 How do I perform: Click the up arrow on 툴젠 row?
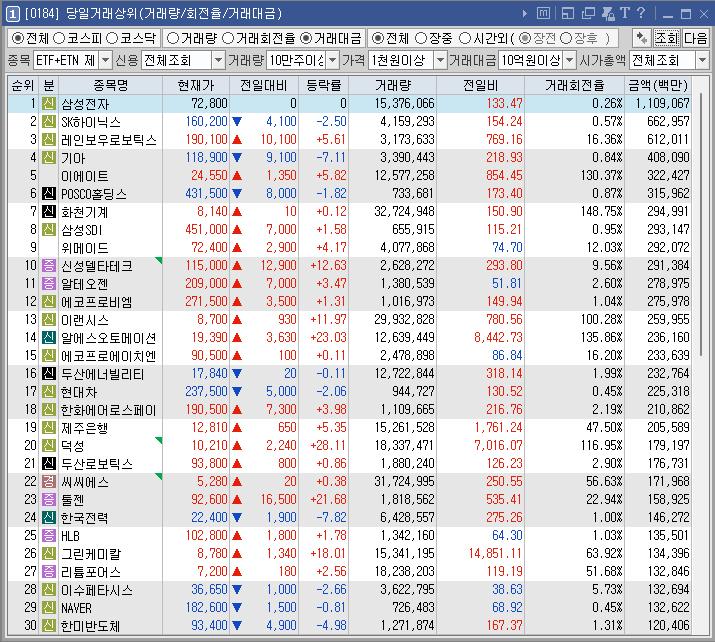pyautogui.click(x=237, y=499)
